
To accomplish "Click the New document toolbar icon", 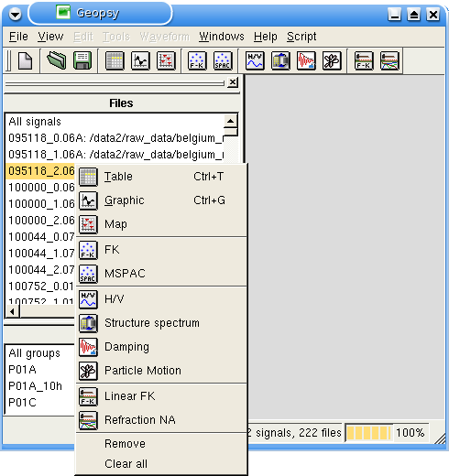I will coord(25,60).
